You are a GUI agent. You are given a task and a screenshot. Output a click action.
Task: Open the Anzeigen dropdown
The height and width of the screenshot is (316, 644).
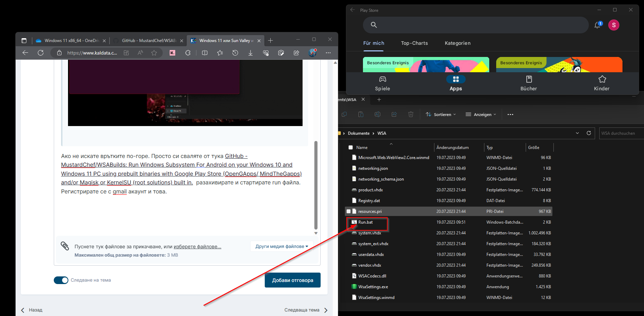coord(481,115)
